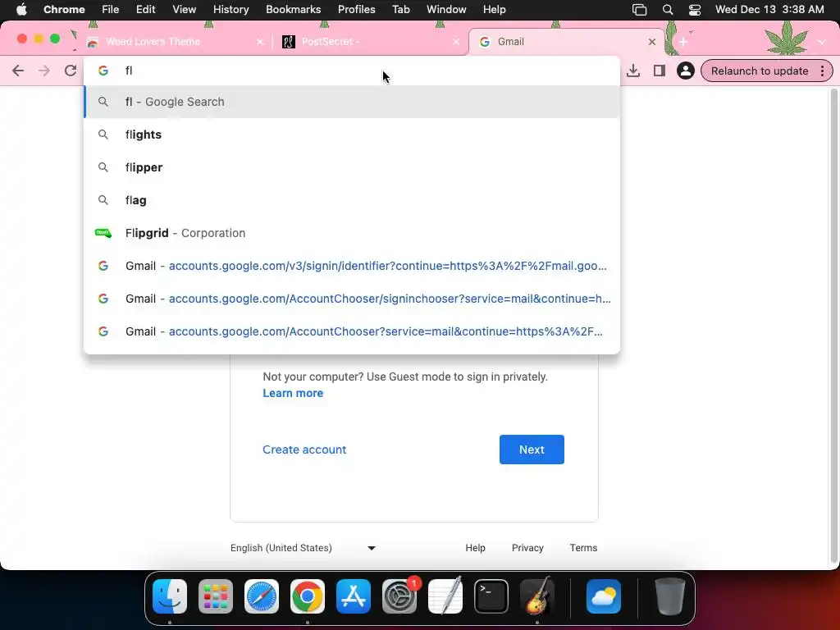This screenshot has width=840, height=630.
Task: Open the Privacy footer link
Action: (527, 548)
